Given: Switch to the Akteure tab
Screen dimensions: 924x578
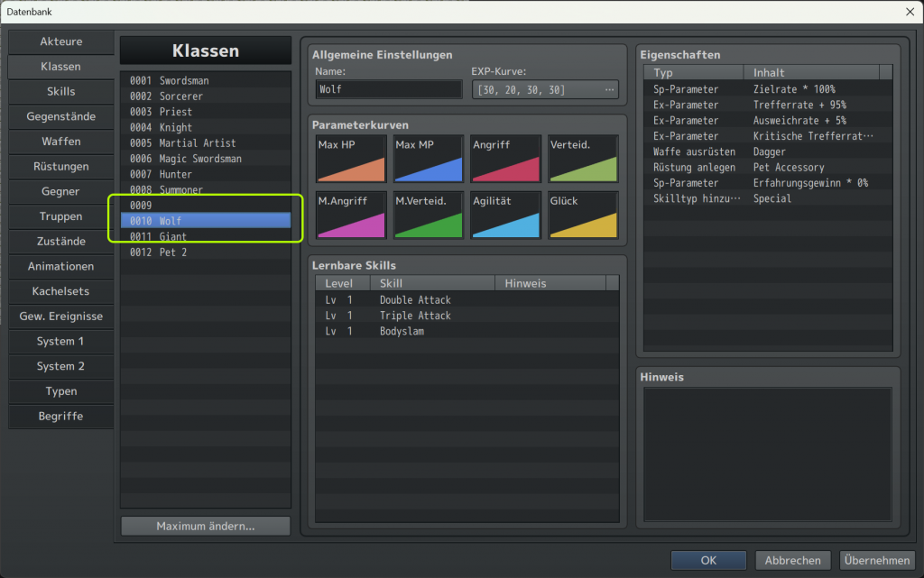Looking at the screenshot, I should point(61,41).
